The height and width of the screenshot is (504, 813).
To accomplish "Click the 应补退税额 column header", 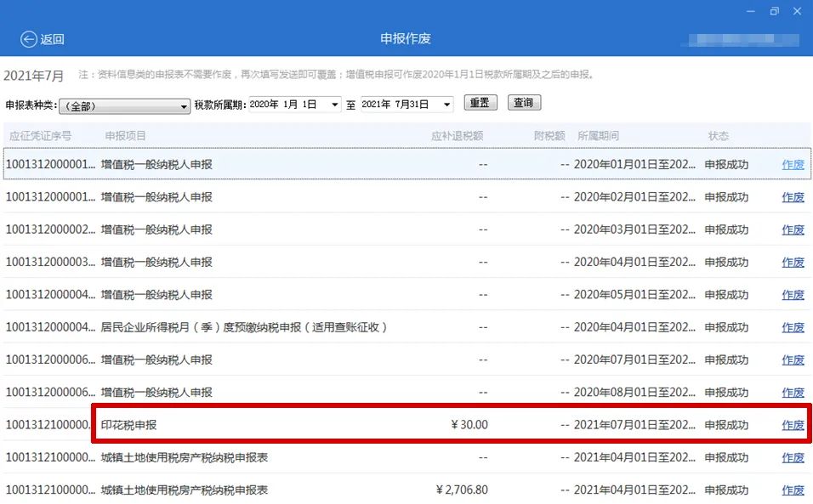I will (458, 136).
